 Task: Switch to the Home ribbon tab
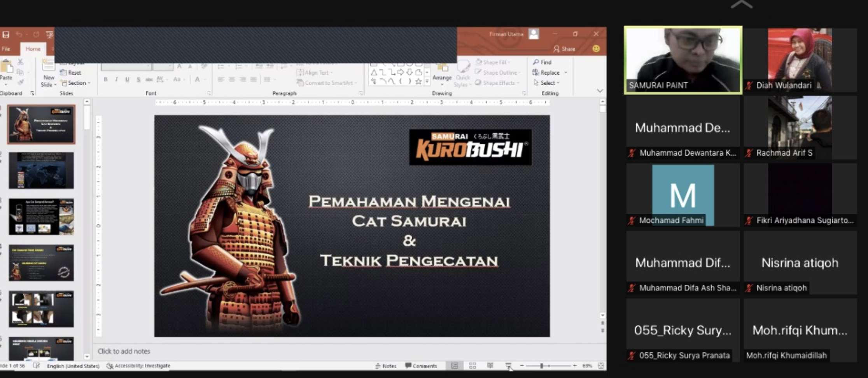pyautogui.click(x=33, y=49)
